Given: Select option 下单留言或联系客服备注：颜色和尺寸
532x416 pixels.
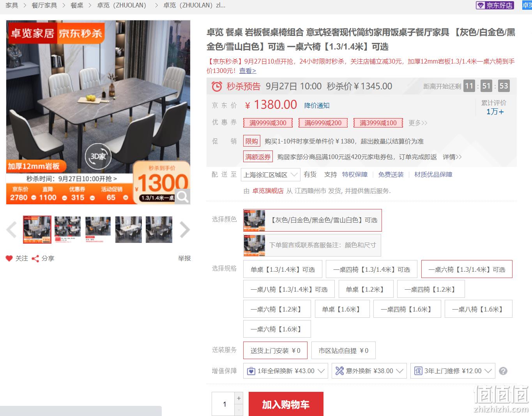Looking at the screenshot, I should pyautogui.click(x=312, y=245).
